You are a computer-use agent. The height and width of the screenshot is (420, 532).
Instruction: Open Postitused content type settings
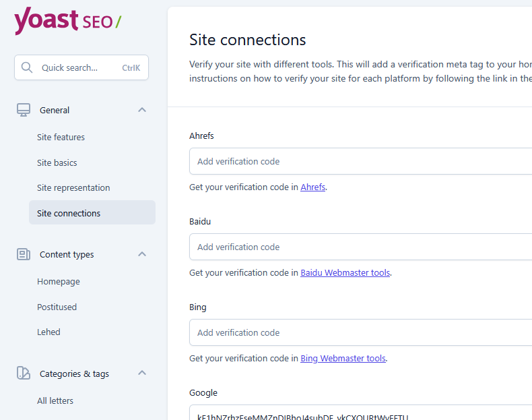57,307
